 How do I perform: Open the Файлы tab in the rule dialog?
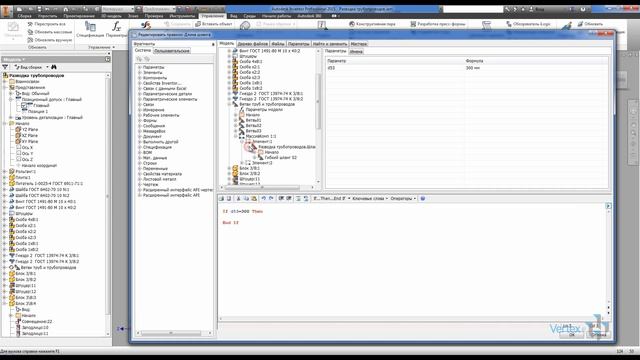pyautogui.click(x=278, y=44)
